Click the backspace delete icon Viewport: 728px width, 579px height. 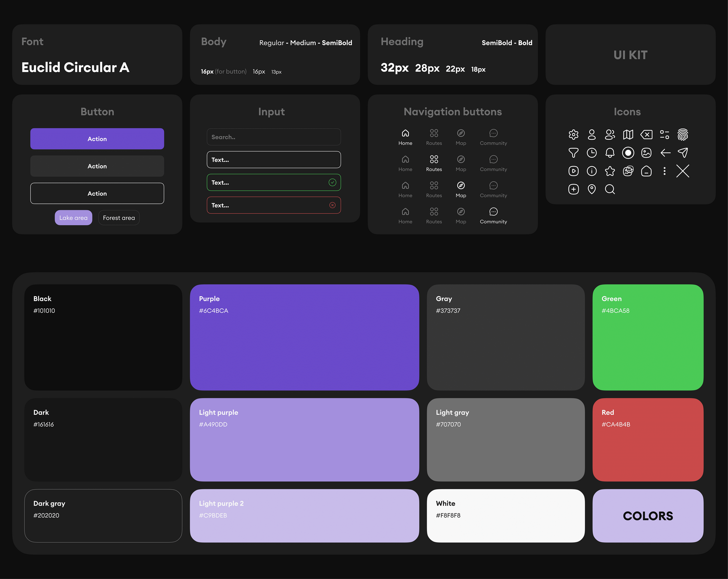(646, 135)
